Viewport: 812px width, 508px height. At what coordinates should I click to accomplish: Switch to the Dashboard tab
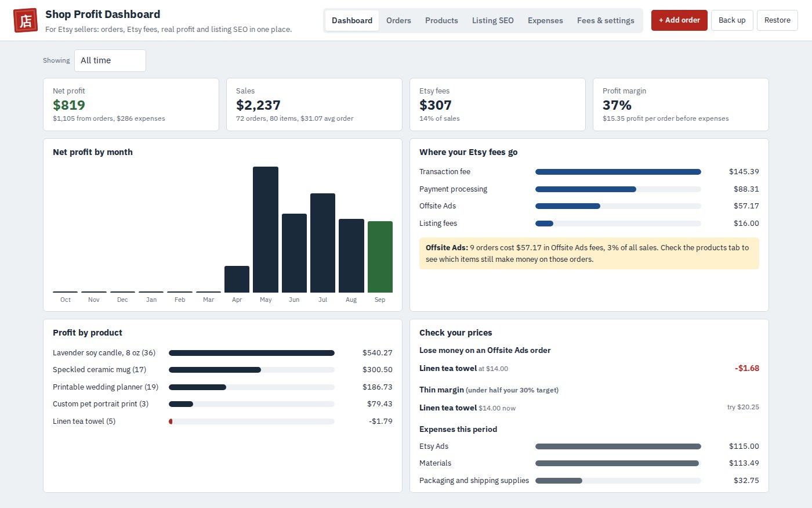click(352, 20)
